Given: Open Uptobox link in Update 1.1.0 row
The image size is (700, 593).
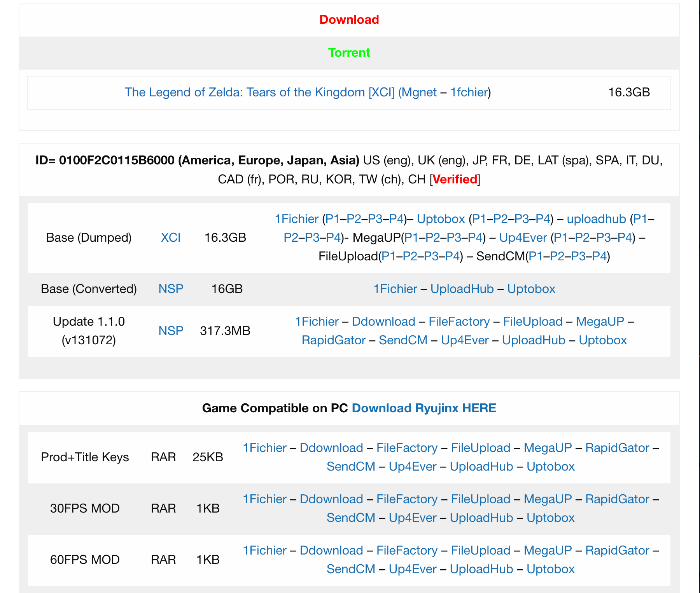Looking at the screenshot, I should (x=603, y=340).
